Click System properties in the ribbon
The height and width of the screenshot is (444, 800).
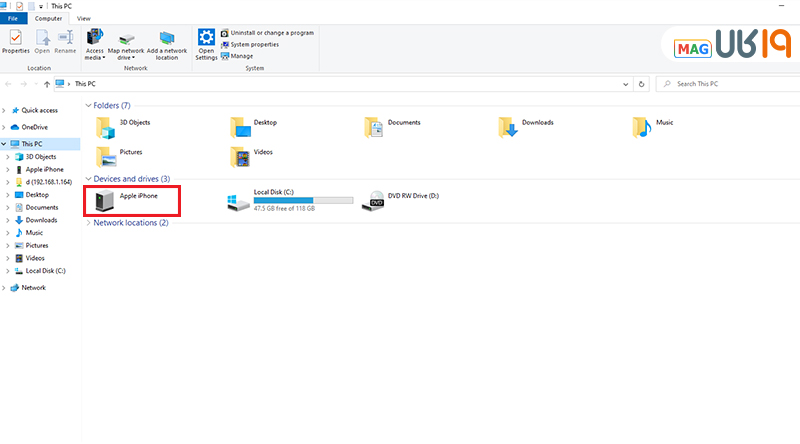pyautogui.click(x=254, y=44)
